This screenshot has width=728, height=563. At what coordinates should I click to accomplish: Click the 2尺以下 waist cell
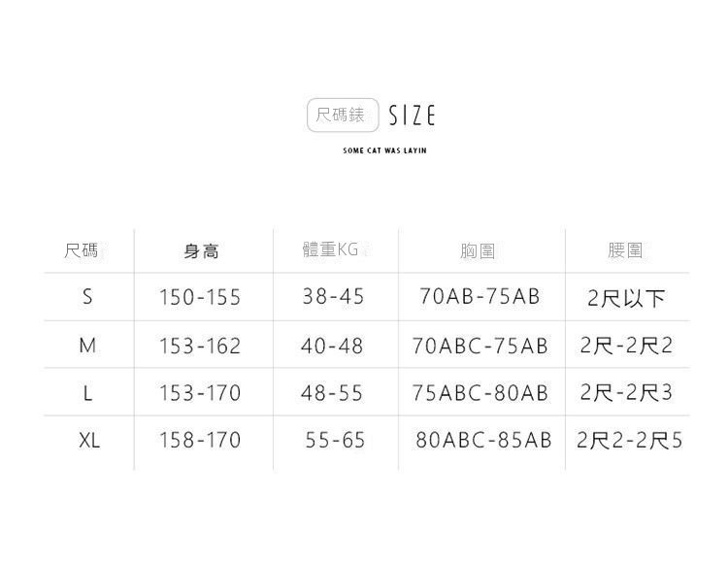point(626,298)
